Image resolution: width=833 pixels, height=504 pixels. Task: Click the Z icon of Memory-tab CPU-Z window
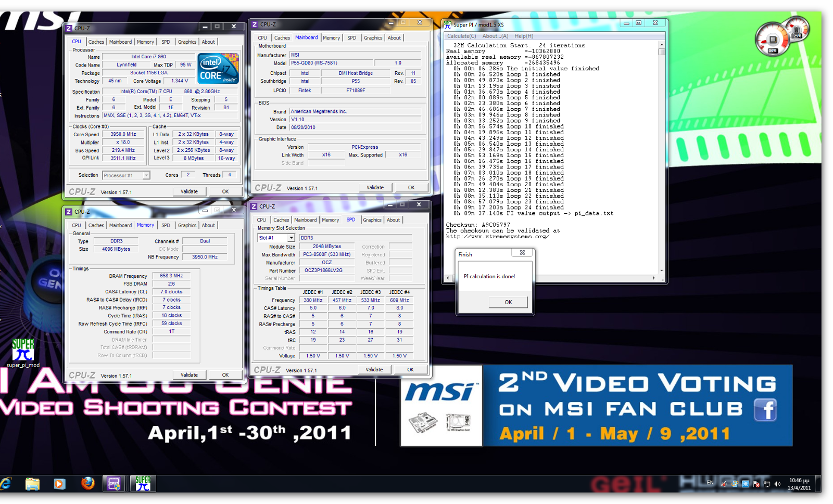pos(69,212)
